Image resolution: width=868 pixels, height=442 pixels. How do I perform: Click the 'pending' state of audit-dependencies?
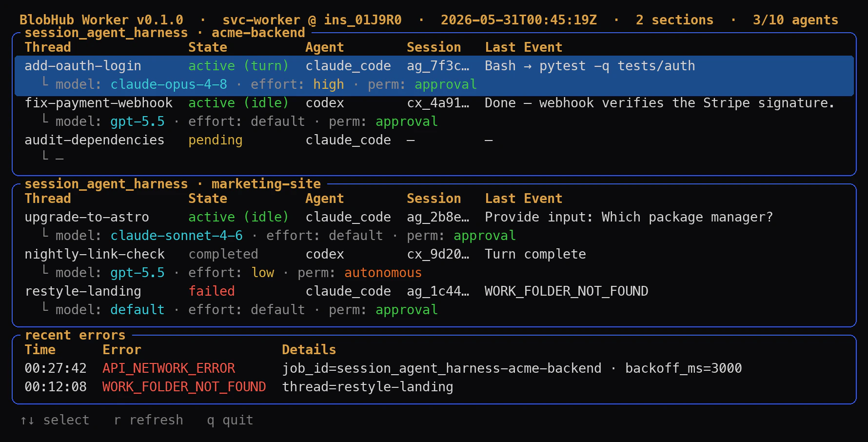(216, 140)
